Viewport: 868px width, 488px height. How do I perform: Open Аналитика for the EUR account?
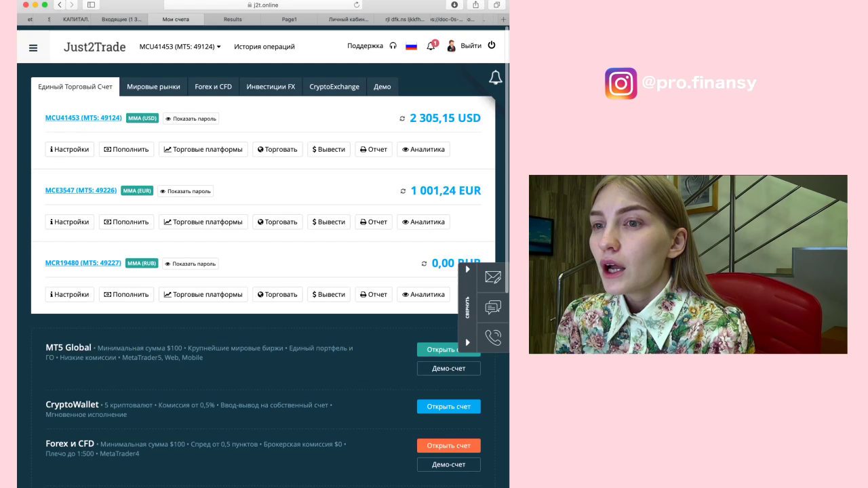click(x=423, y=222)
